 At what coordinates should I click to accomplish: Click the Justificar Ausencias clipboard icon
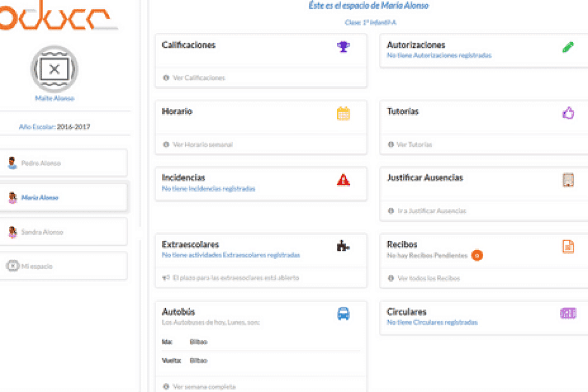[568, 180]
